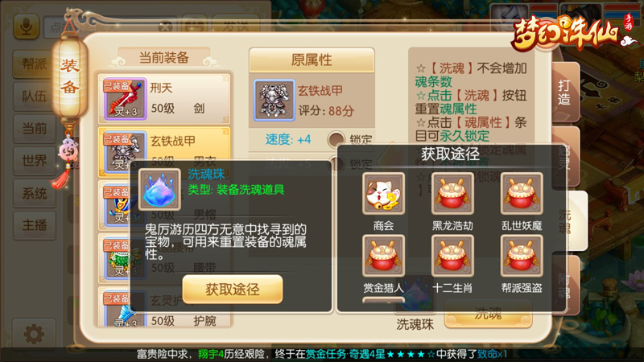Screen dimensions: 644x362
Task: Select the 队伍 chat channel
Action: (35, 96)
